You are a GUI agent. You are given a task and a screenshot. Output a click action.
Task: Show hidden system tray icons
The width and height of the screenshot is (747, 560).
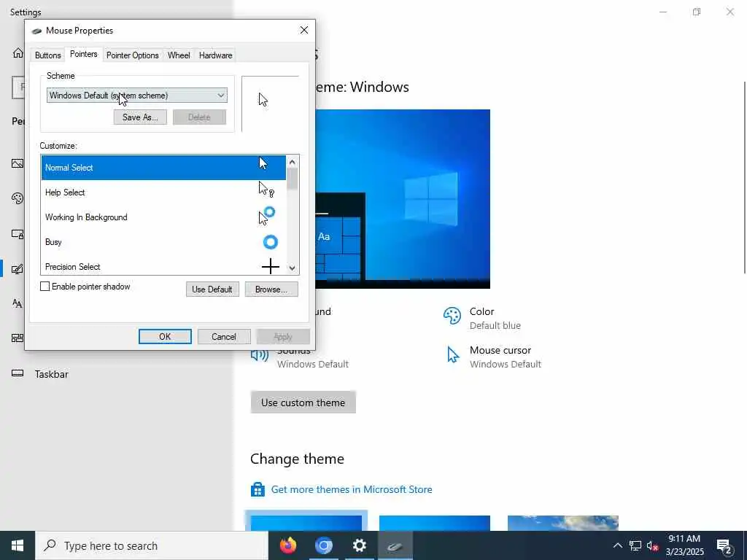[617, 545]
